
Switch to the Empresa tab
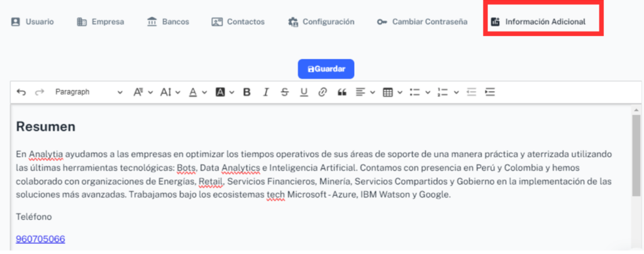coord(101,22)
